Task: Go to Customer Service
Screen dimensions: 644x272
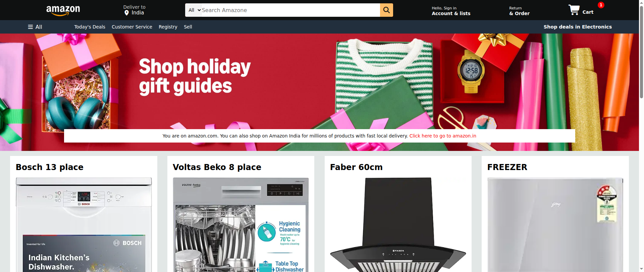Action: click(x=132, y=27)
